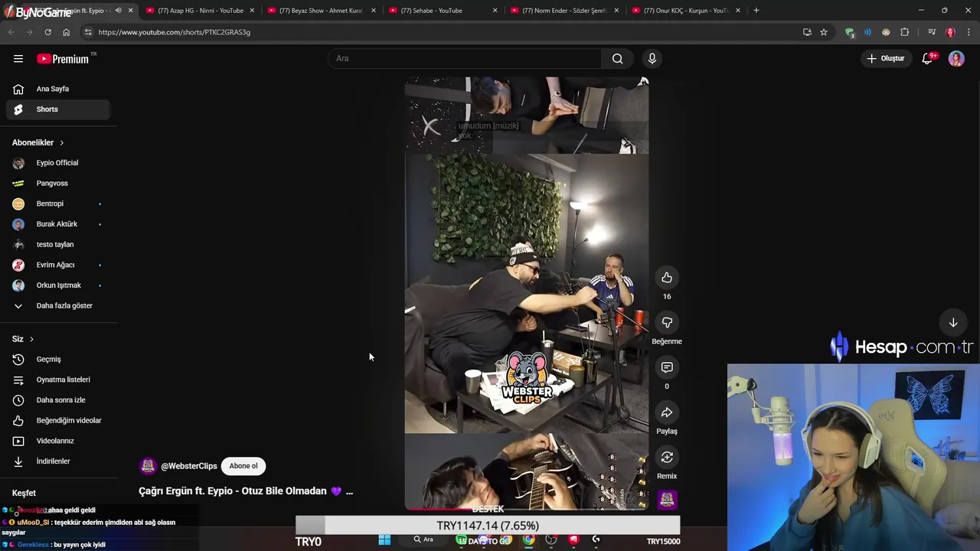The image size is (980, 551).
Task: Subscribe with the Abone ol button
Action: 243,466
